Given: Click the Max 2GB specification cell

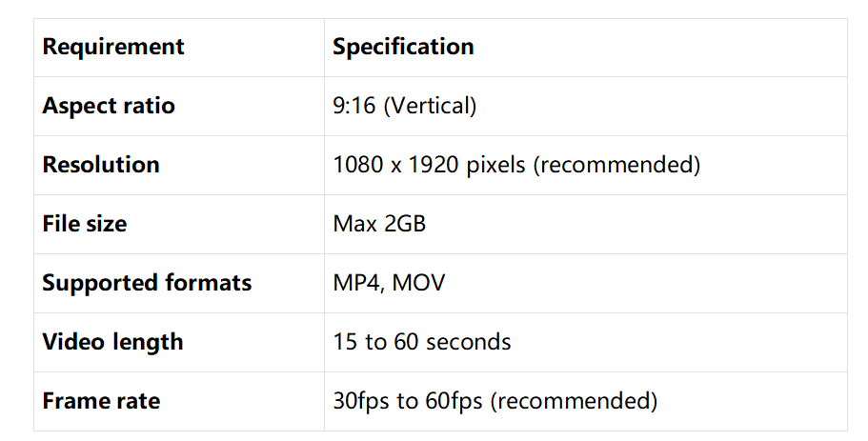Looking at the screenshot, I should pos(379,224).
